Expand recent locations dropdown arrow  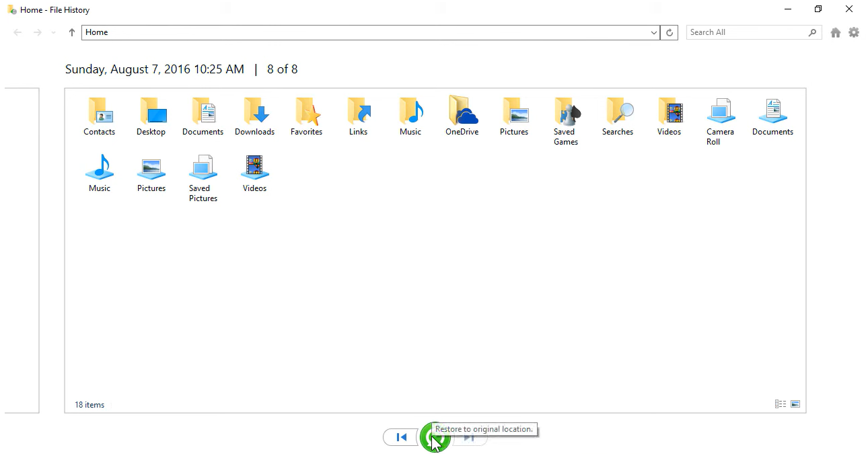tap(53, 32)
